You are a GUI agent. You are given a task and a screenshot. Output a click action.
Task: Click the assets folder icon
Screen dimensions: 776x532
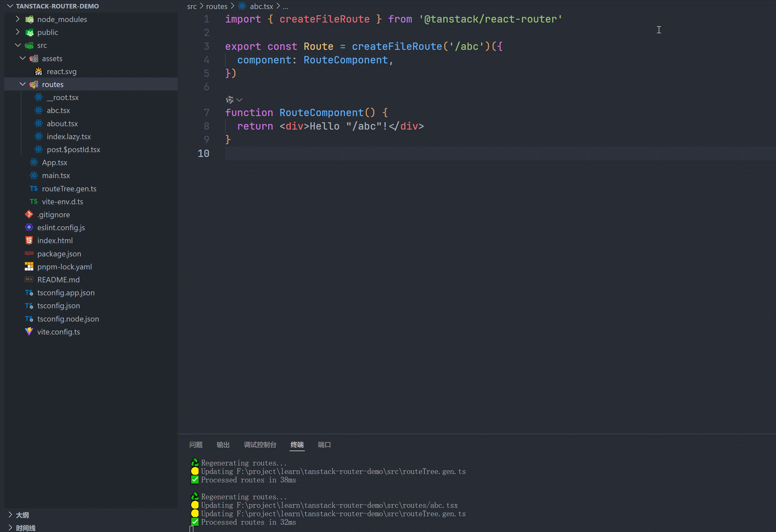click(34, 58)
